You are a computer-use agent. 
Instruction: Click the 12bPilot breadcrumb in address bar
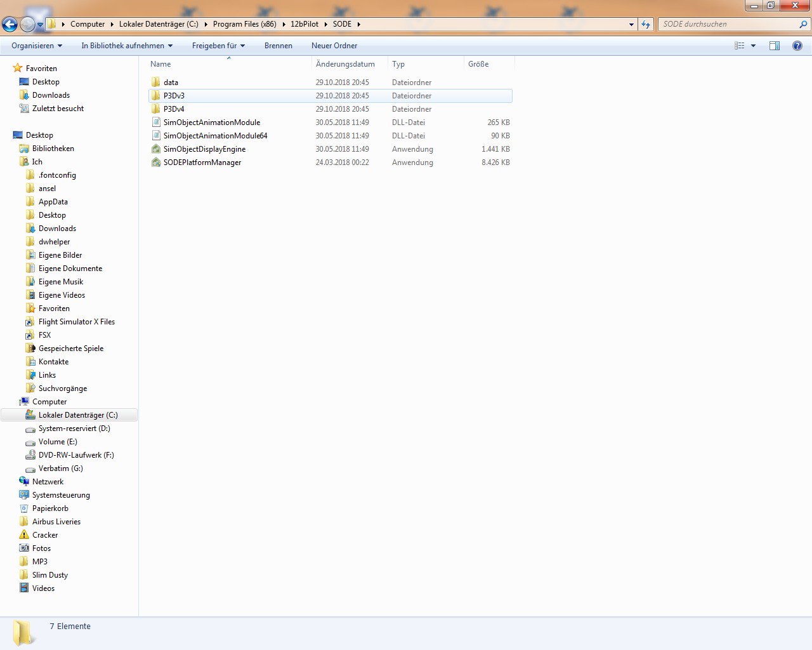[x=304, y=24]
